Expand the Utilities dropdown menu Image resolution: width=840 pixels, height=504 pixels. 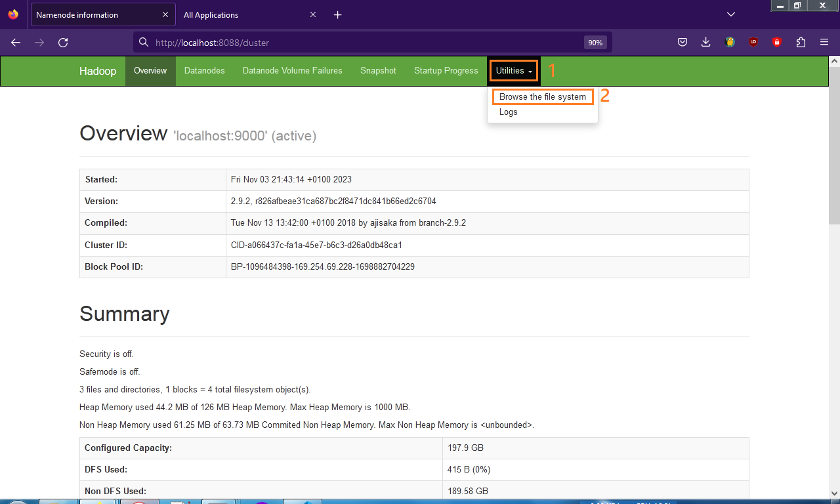click(514, 71)
